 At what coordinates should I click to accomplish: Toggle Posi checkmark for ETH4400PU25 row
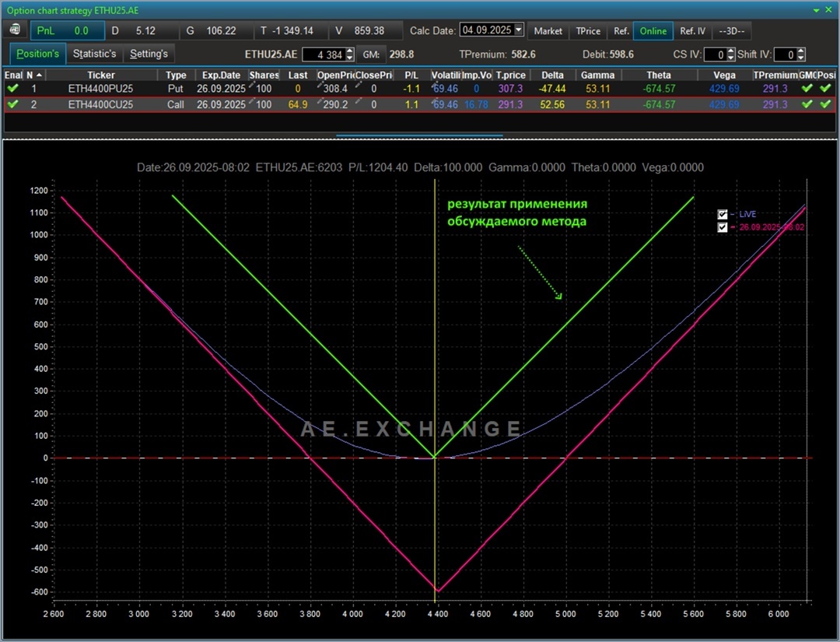pyautogui.click(x=825, y=89)
